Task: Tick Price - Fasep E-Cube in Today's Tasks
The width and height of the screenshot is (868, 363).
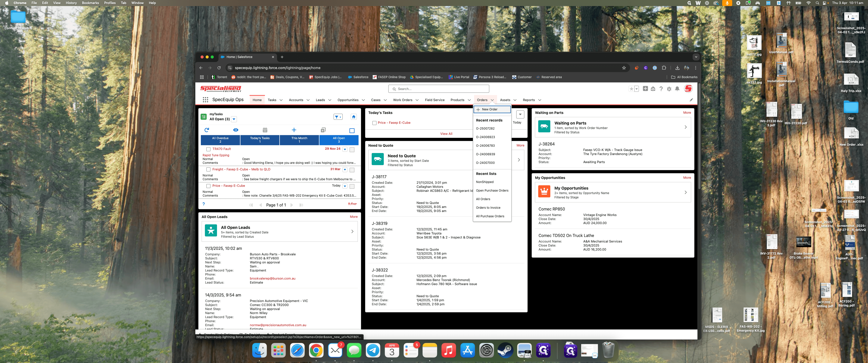Action: pyautogui.click(x=374, y=123)
